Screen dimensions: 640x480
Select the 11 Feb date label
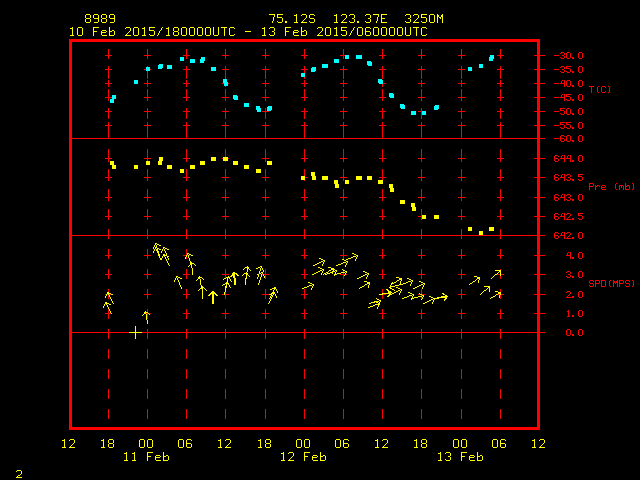pos(146,456)
